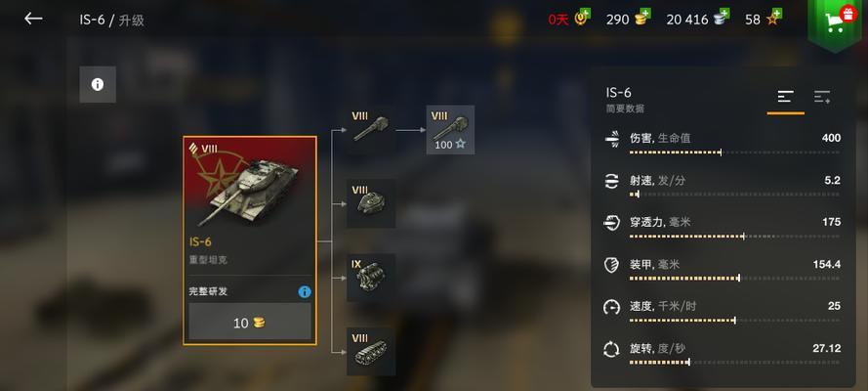Image resolution: width=868 pixels, height=391 pixels.
Task: Select the tier VIII turret module
Action: coord(371,203)
